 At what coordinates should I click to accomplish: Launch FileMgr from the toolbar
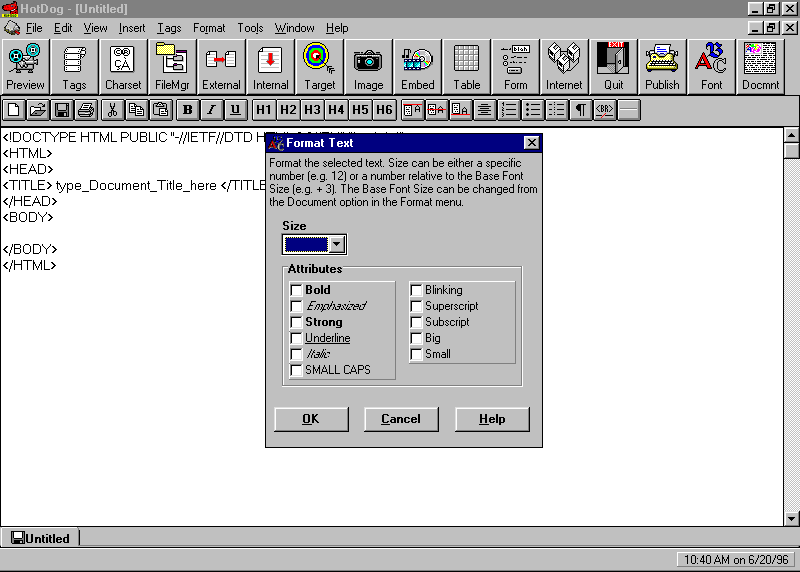172,67
